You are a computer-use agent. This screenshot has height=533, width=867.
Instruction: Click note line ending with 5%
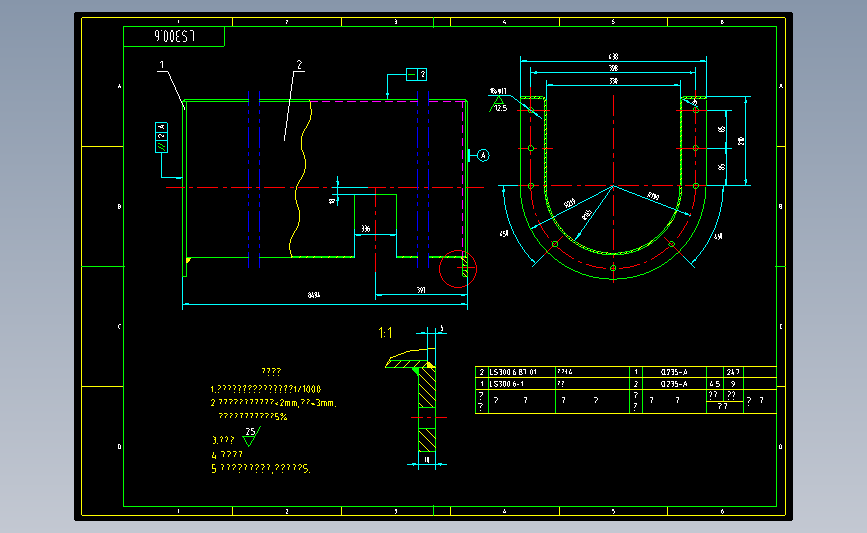253,416
